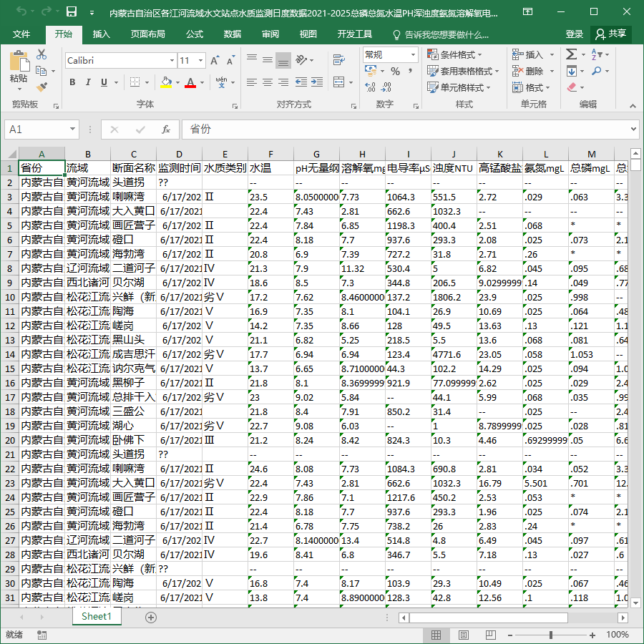
Task: Switch to Page Layout view in status bar
Action: point(463,635)
